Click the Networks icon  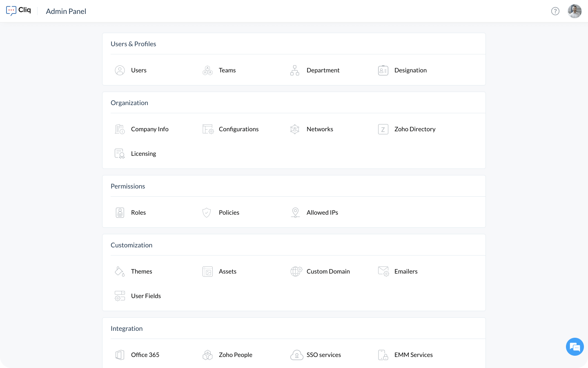tap(295, 129)
